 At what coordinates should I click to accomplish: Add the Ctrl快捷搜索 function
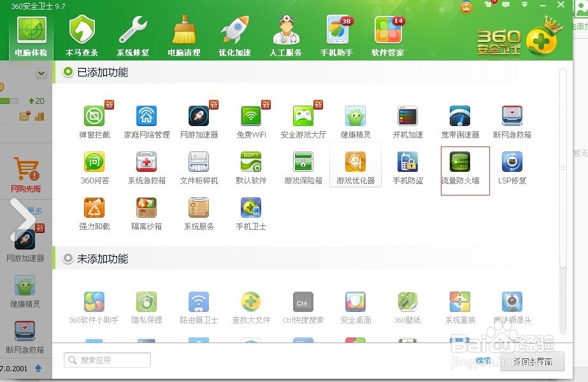click(303, 307)
